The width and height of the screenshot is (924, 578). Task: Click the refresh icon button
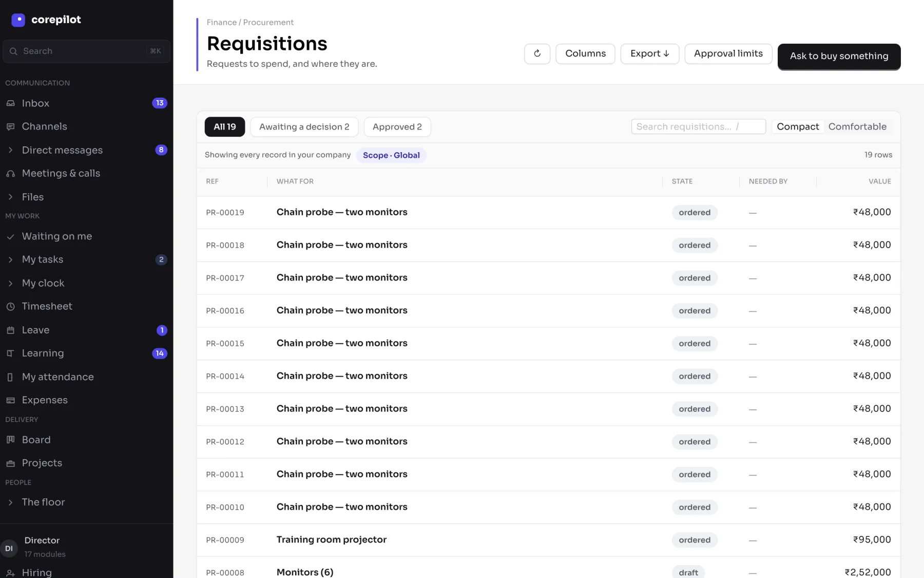pos(537,53)
